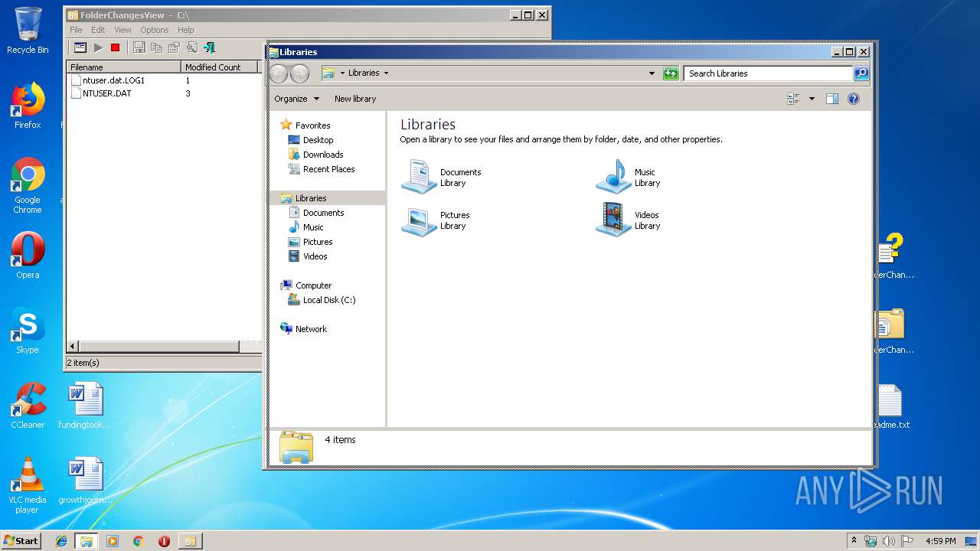This screenshot has width=980, height=551.
Task: Open the Help menu in FolderChangesView
Action: (186, 30)
